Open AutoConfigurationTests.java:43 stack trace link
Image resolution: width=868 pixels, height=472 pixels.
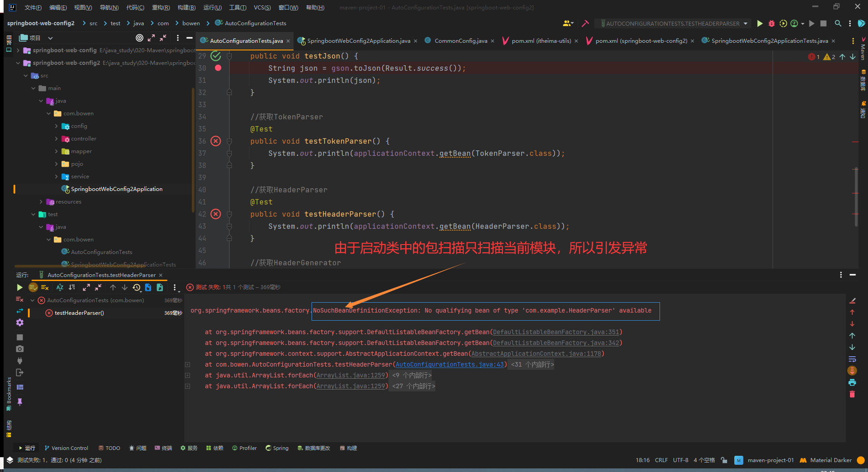pos(450,365)
